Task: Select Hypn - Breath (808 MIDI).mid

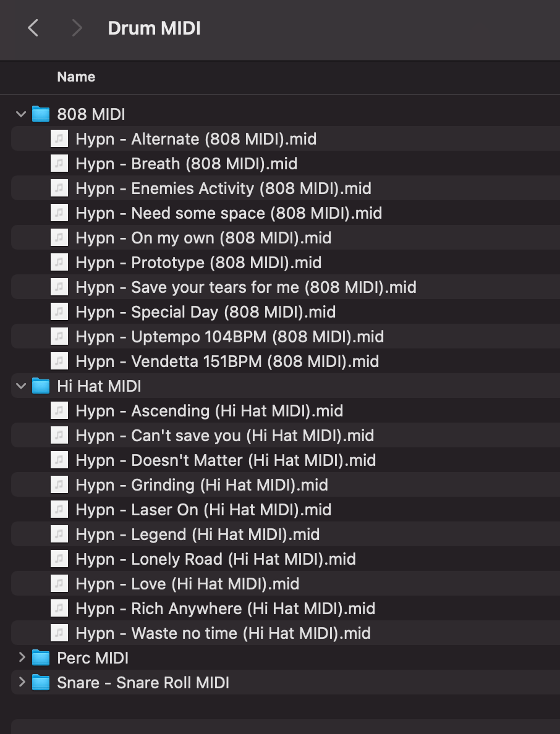Action: point(185,163)
